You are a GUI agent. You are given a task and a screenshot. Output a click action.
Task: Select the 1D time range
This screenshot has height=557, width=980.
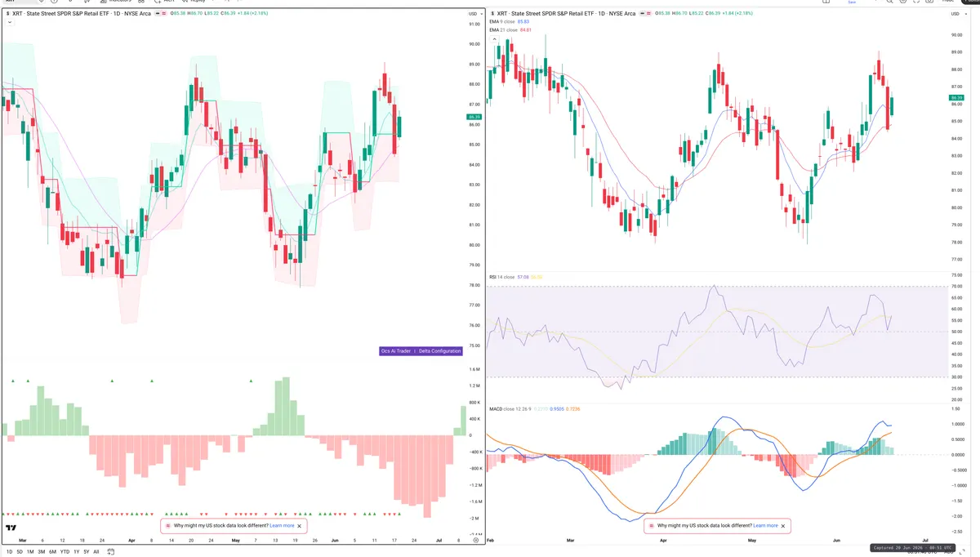(9, 551)
